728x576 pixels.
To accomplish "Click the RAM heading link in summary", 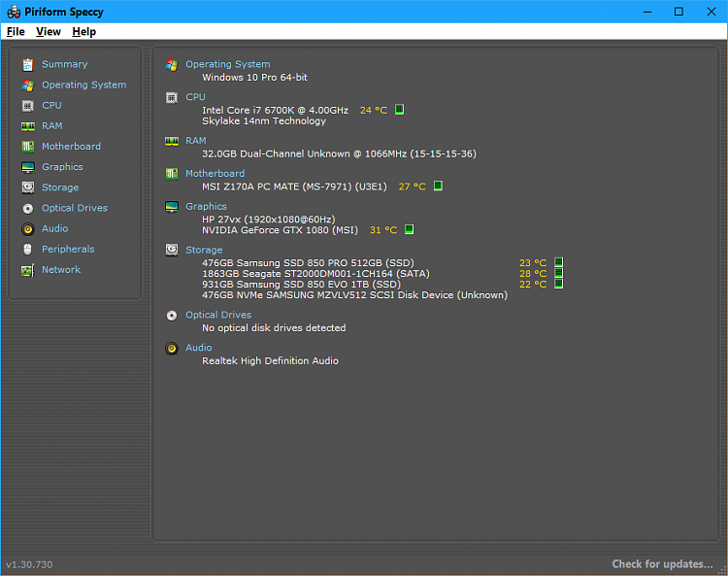I will pos(196,140).
